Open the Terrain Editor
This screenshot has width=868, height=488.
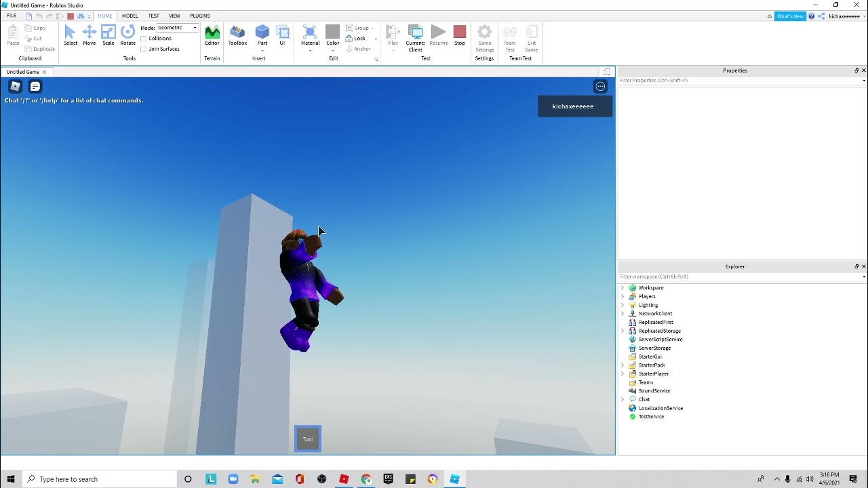coord(212,35)
